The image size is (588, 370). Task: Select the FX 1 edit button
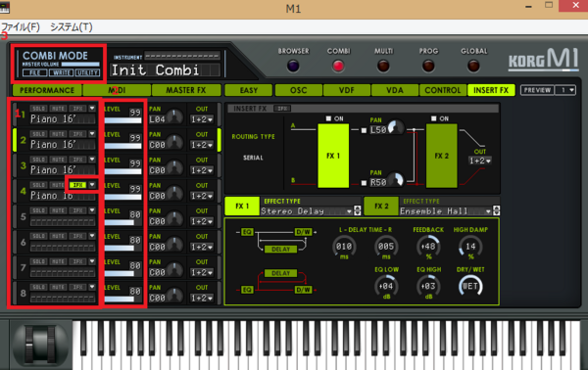click(242, 206)
